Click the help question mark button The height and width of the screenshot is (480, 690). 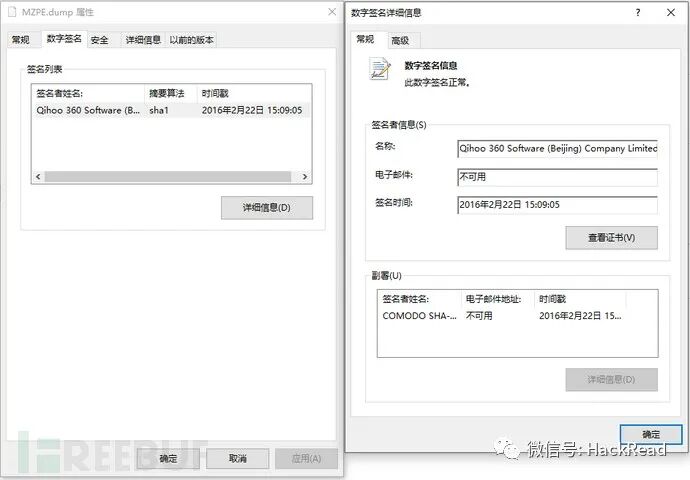pos(638,13)
